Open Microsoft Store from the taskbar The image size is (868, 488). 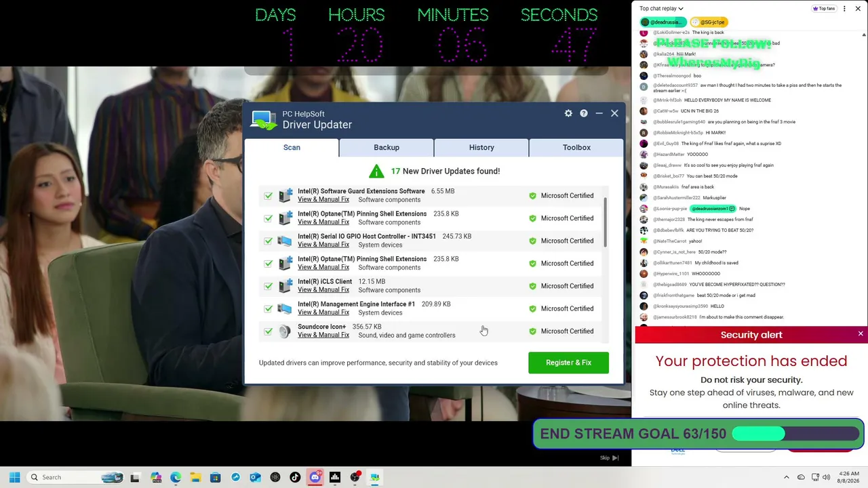coord(216,477)
